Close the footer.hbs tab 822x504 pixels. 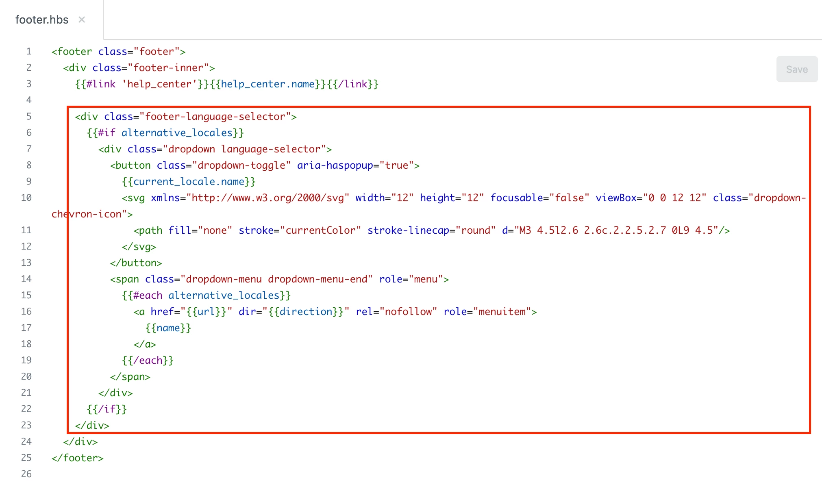click(82, 20)
